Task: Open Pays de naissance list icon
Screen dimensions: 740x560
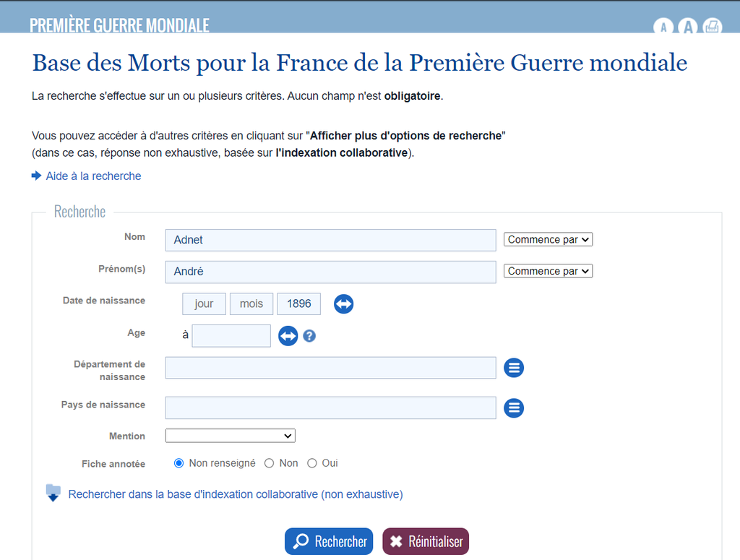Action: click(x=514, y=408)
